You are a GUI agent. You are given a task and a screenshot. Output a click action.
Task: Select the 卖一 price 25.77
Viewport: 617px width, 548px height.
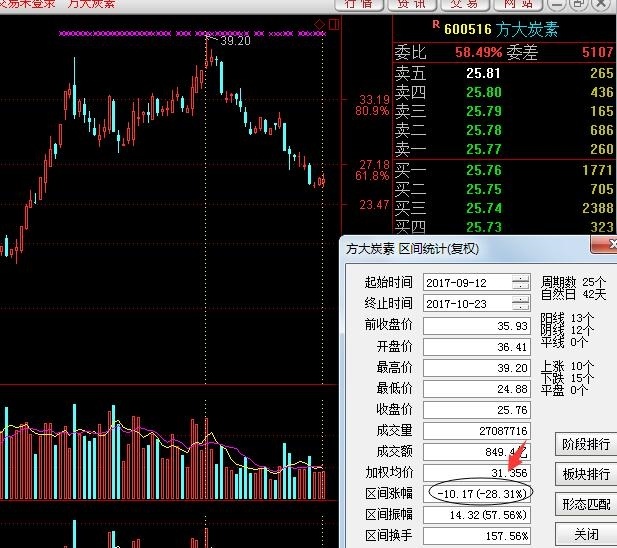[x=484, y=149]
